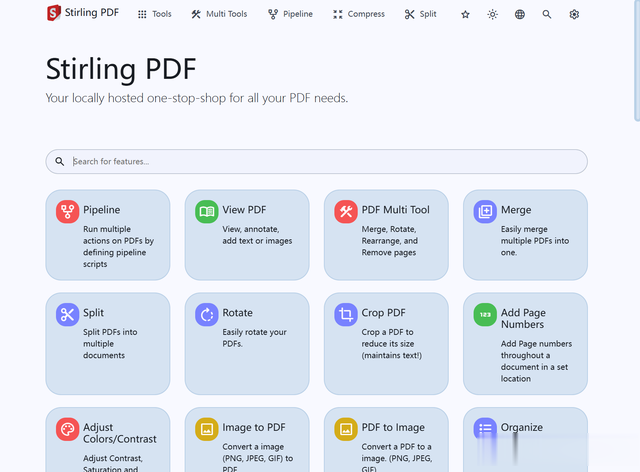Click the green 123 page numbers icon
640x472 pixels.
(x=485, y=314)
